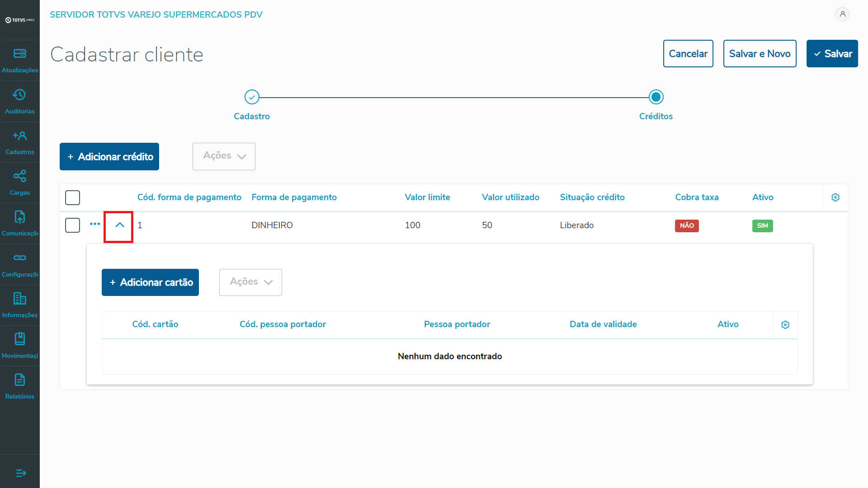Open card table column settings gear
The width and height of the screenshot is (868, 488).
point(785,325)
